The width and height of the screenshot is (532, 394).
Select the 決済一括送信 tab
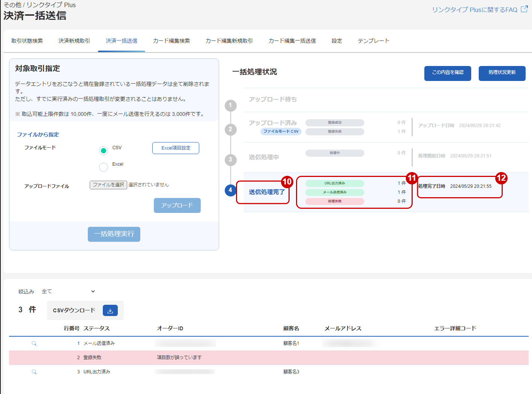(x=122, y=41)
